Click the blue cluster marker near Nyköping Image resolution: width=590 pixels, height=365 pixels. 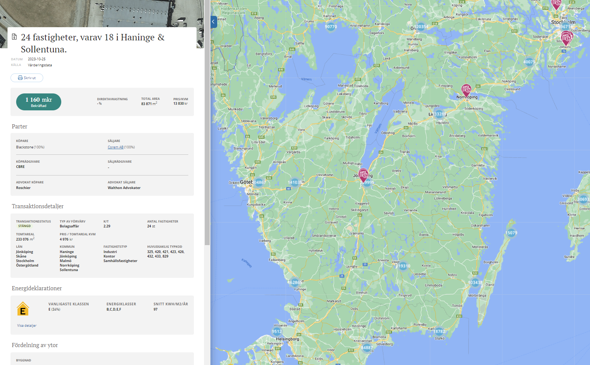coord(529,62)
